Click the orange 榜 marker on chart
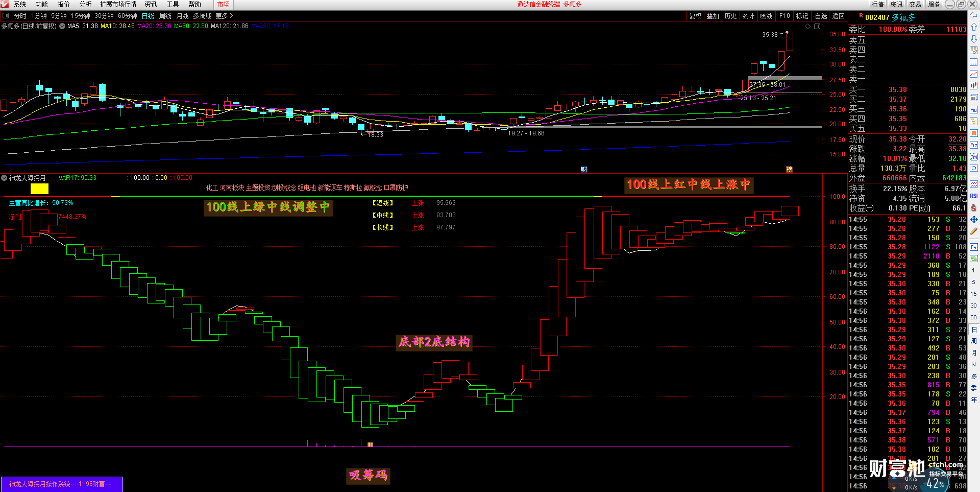Viewport: 980px width, 492px height. (789, 169)
